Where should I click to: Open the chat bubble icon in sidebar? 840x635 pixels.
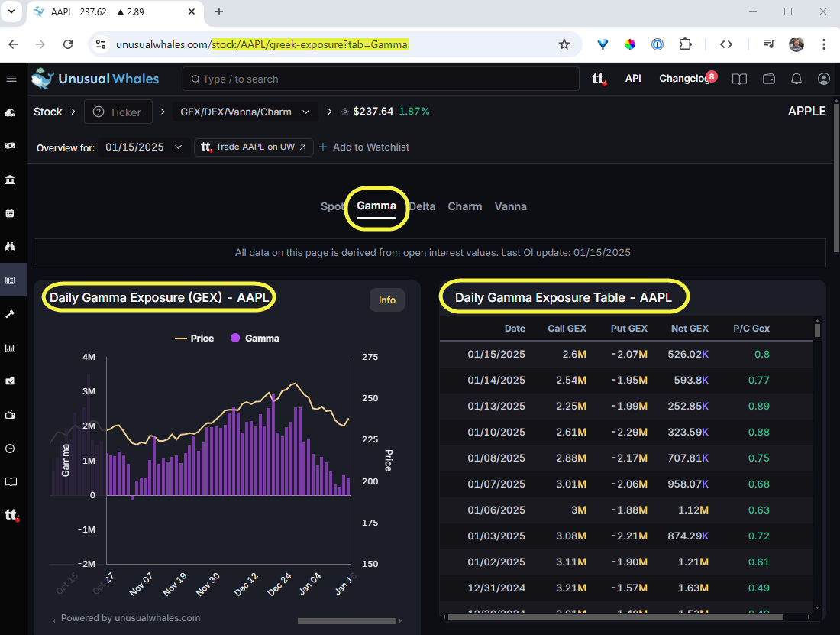[10, 449]
